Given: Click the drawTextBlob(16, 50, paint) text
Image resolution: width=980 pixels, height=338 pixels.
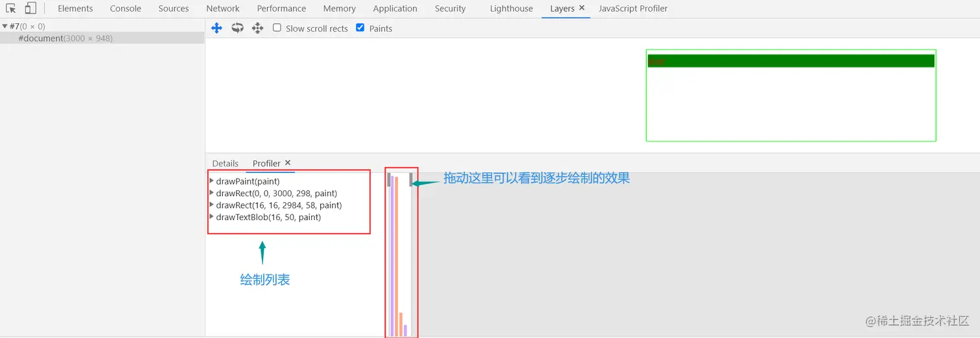Looking at the screenshot, I should [268, 217].
